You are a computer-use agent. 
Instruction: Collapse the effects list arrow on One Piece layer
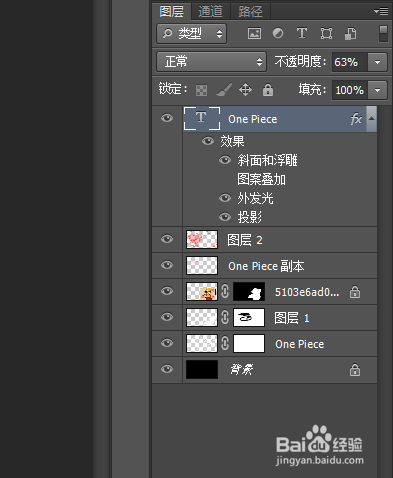[x=371, y=119]
